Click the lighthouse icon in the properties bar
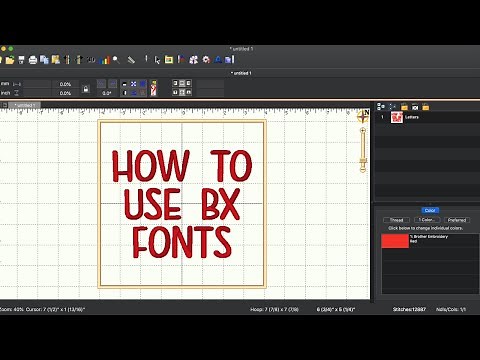 click(x=153, y=88)
